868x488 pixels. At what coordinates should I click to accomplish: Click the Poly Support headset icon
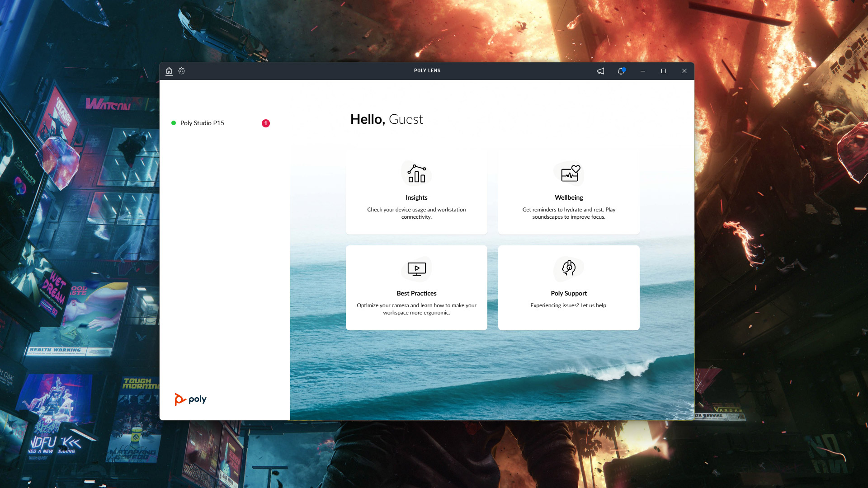[569, 268]
